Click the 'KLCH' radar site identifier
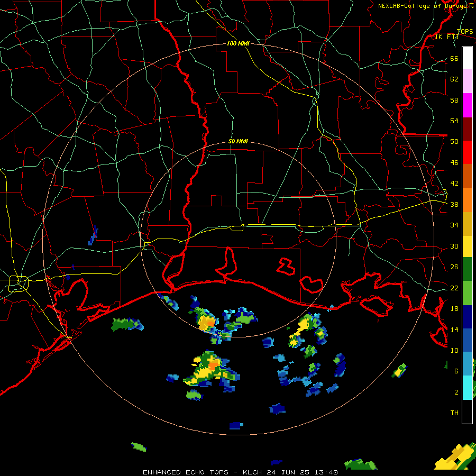This screenshot has height=476, width=476. pos(252,472)
